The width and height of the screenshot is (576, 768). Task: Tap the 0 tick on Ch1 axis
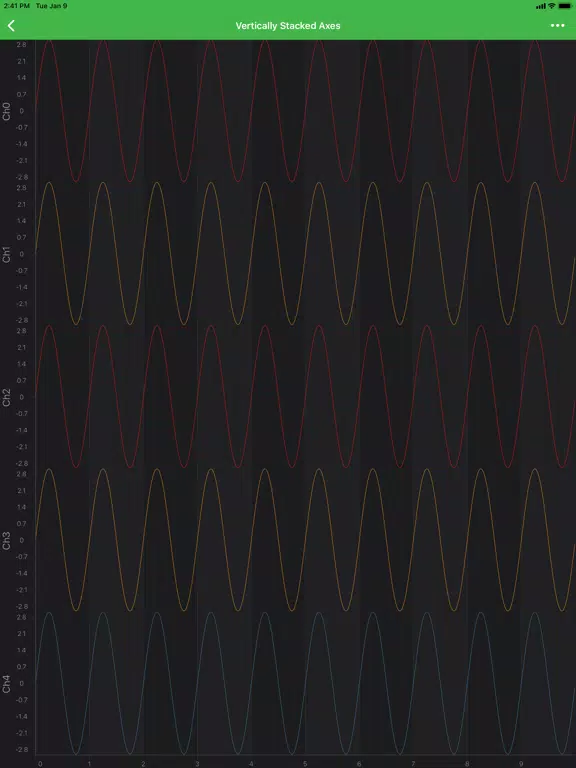(22, 254)
